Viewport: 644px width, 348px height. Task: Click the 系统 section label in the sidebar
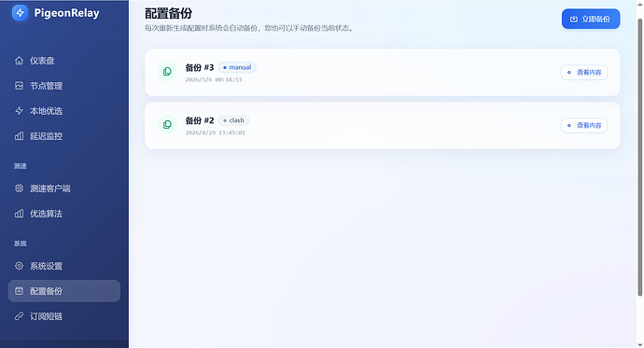pyautogui.click(x=21, y=244)
